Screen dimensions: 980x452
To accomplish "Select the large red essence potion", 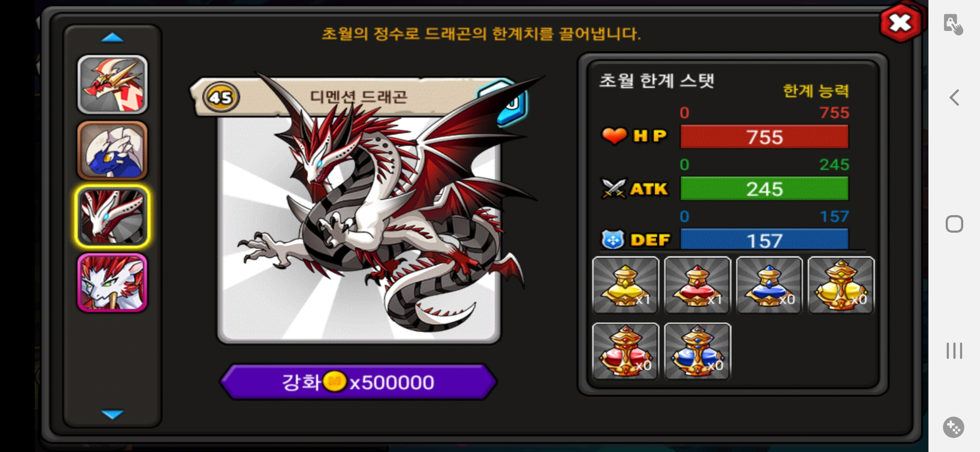I will (x=625, y=351).
